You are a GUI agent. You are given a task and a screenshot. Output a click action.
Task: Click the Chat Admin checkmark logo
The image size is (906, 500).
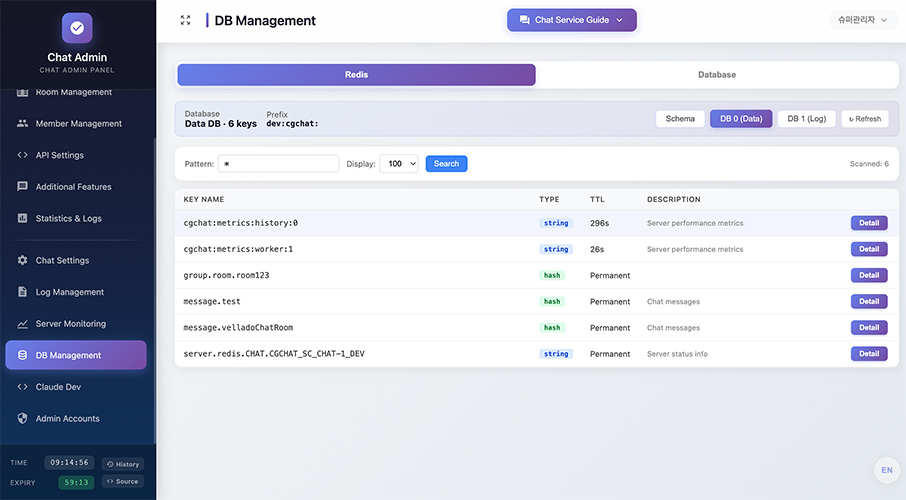click(x=77, y=28)
